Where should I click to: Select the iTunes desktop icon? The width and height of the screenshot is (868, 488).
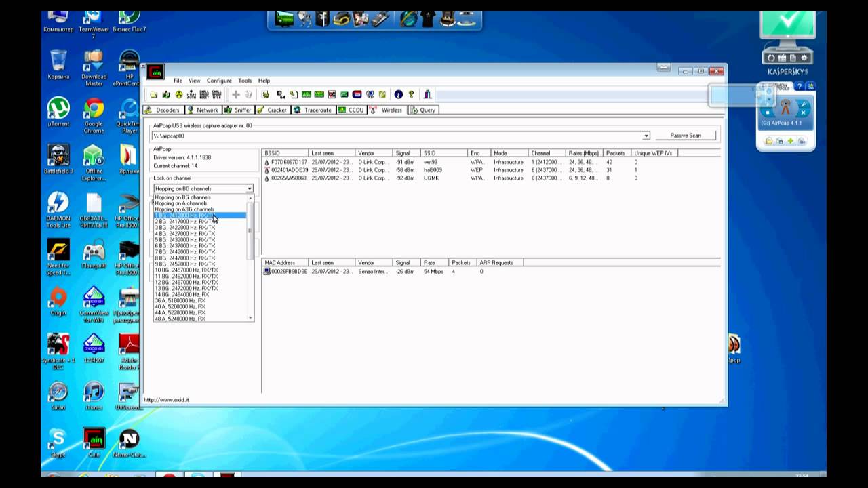pos(94,396)
